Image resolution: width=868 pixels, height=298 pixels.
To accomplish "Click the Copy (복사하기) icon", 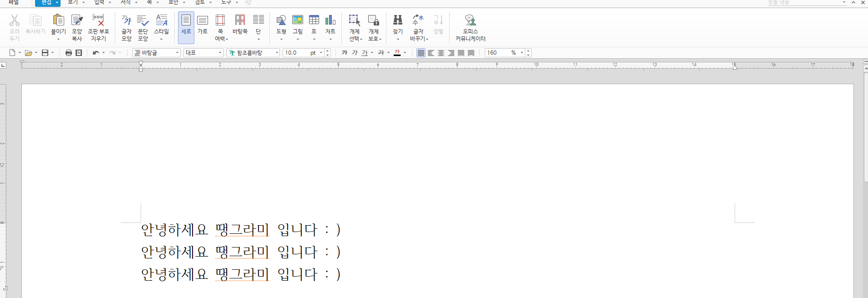I will (36, 20).
